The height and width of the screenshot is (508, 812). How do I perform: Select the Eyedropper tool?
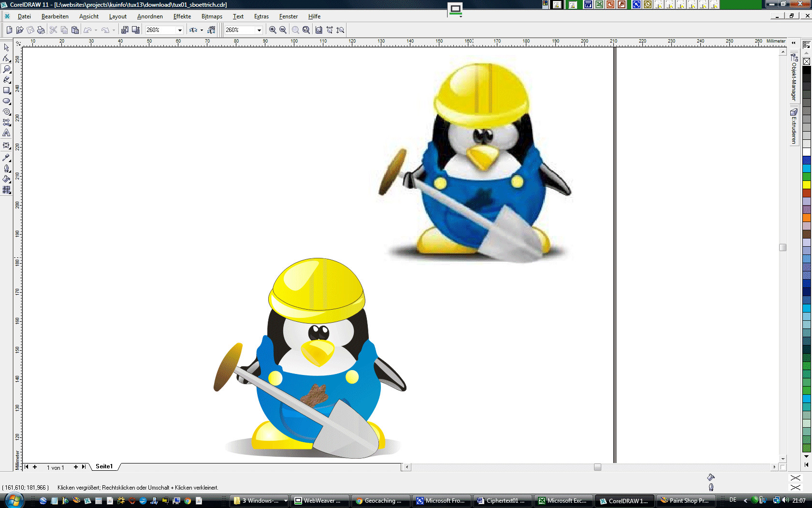[x=6, y=157]
